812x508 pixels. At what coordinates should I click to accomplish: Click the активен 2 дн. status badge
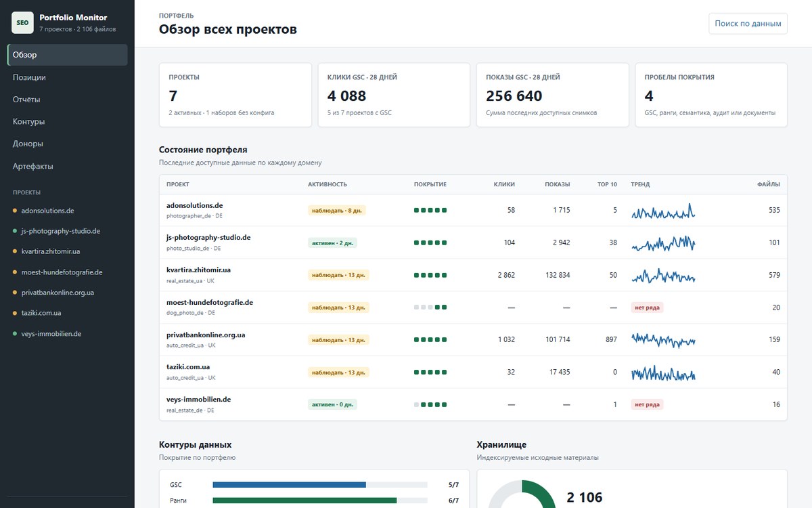click(332, 242)
